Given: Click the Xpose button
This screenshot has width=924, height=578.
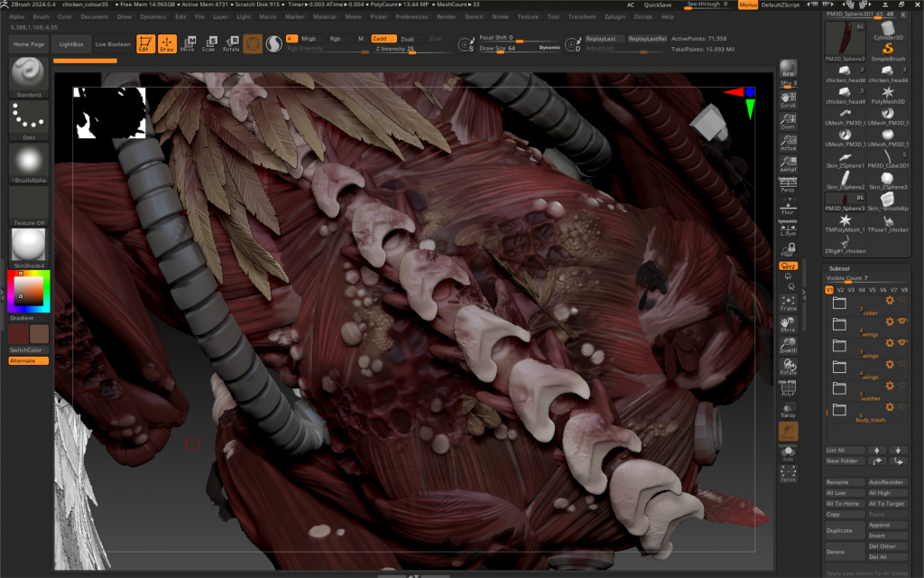Looking at the screenshot, I should click(x=788, y=473).
